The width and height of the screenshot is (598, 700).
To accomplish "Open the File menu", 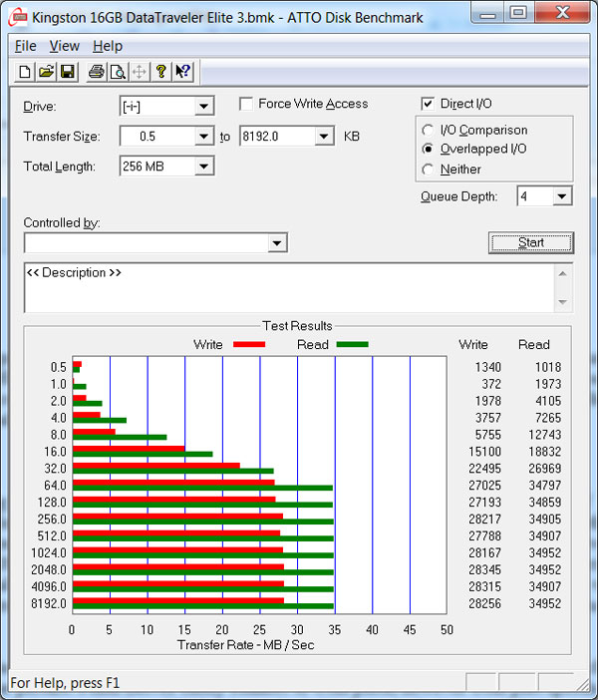I will pyautogui.click(x=26, y=46).
